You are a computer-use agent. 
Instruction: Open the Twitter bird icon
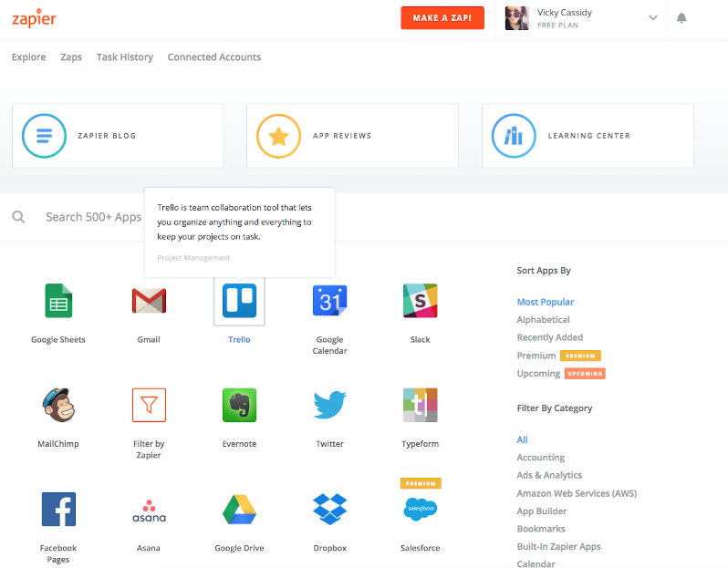pos(329,405)
